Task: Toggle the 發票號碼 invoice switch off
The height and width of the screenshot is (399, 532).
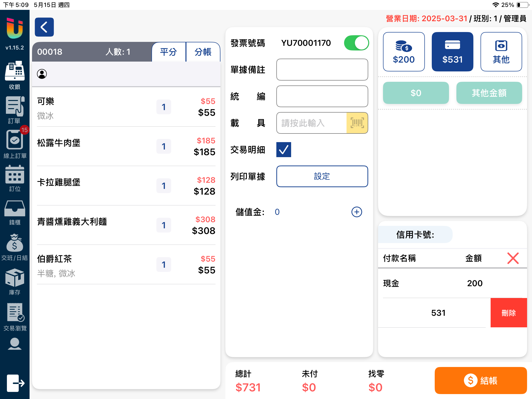Action: coord(356,43)
